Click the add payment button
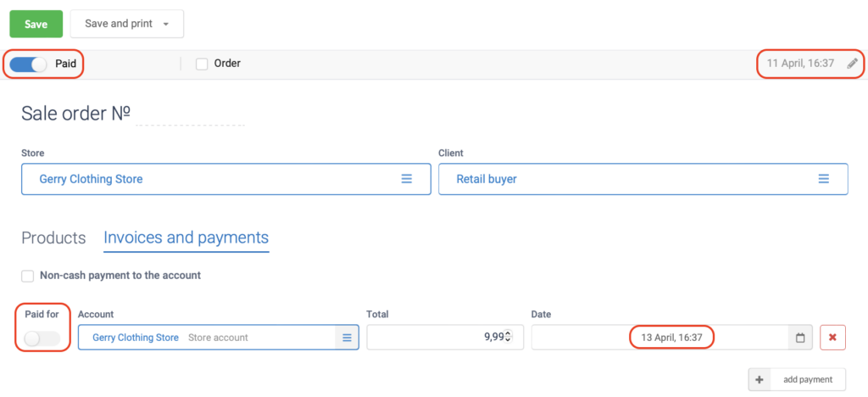 pos(797,380)
